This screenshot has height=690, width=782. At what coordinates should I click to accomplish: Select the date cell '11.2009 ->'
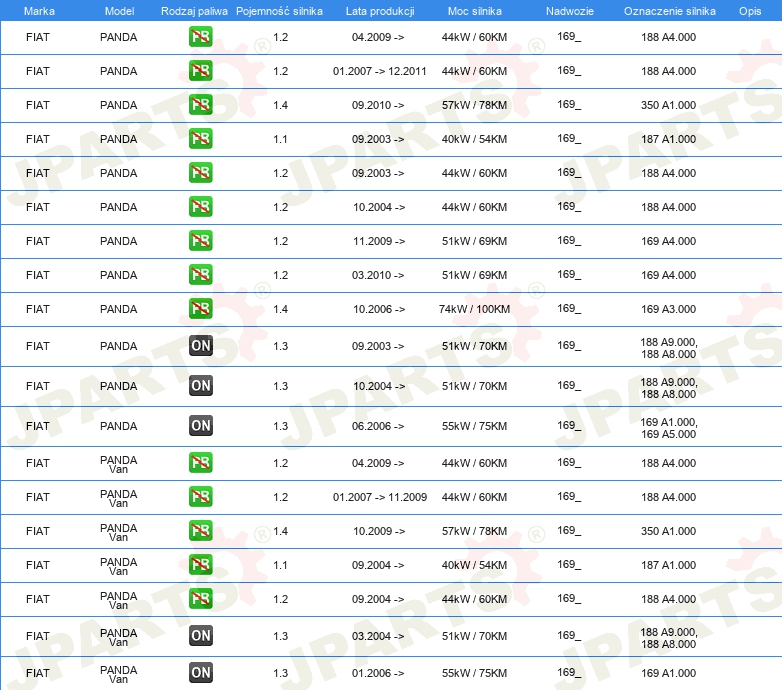click(379, 241)
